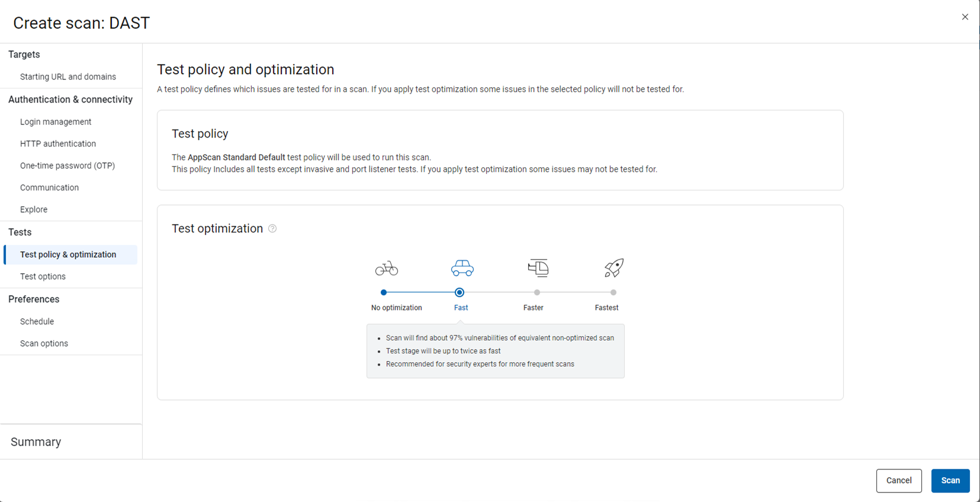
Task: Click the train Faster optimization icon
Action: point(538,268)
